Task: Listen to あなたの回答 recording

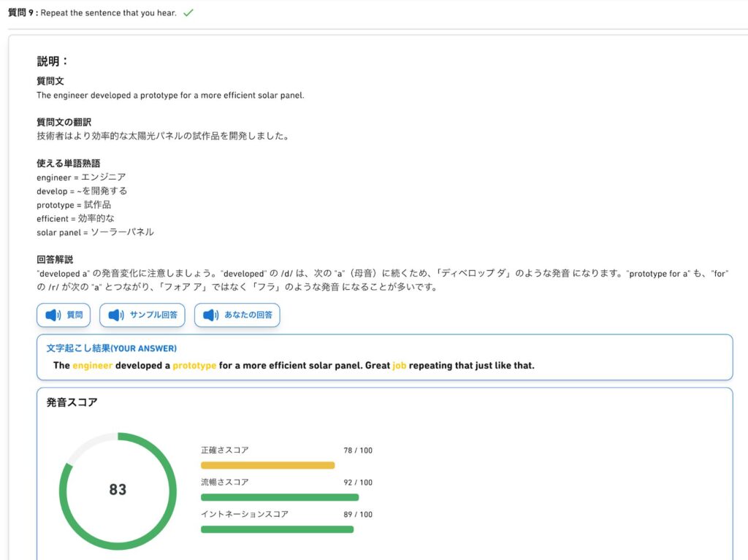Action: [237, 315]
